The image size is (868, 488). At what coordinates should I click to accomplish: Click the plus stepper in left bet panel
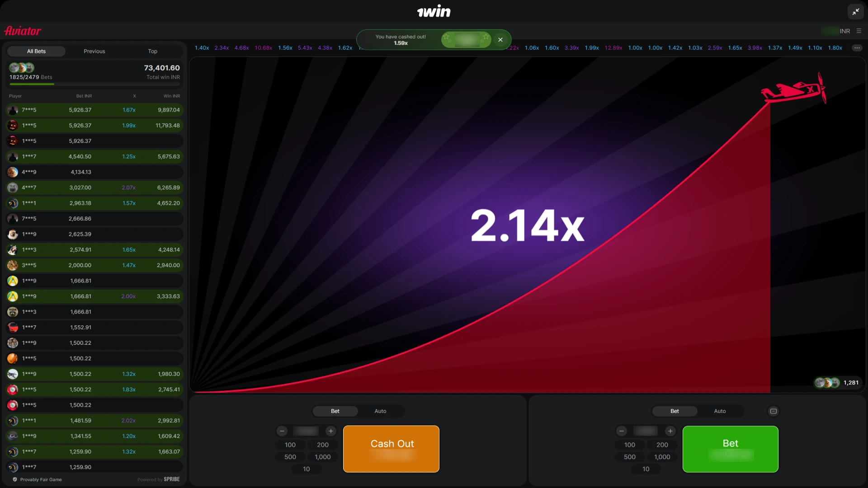[331, 431]
